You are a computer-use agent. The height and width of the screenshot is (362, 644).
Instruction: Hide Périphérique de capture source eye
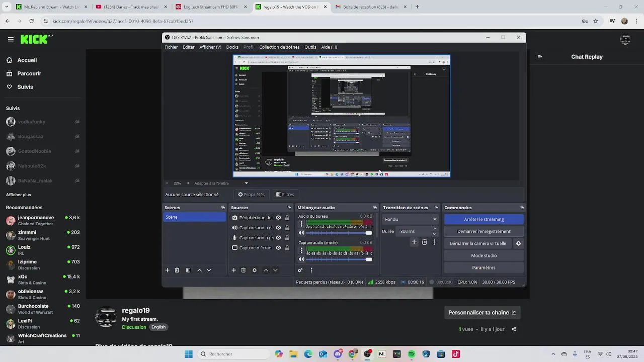[x=278, y=218]
